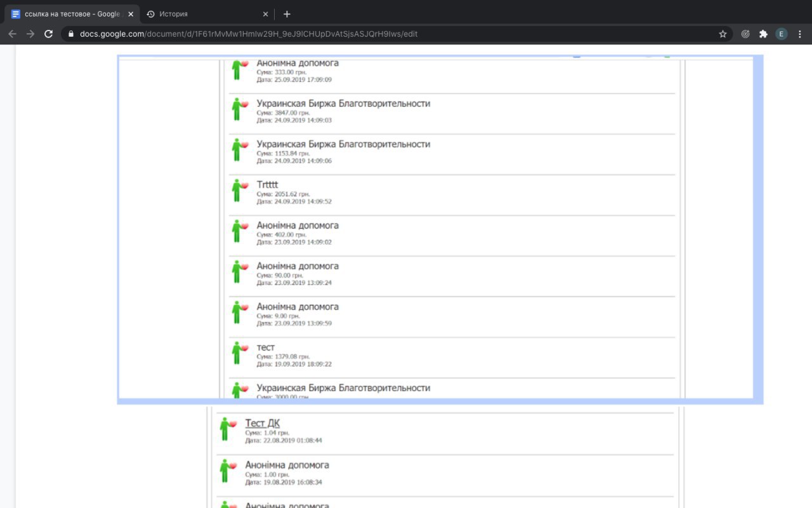Click the 'Trtttt' donor name
This screenshot has width=812, height=508.
(267, 185)
